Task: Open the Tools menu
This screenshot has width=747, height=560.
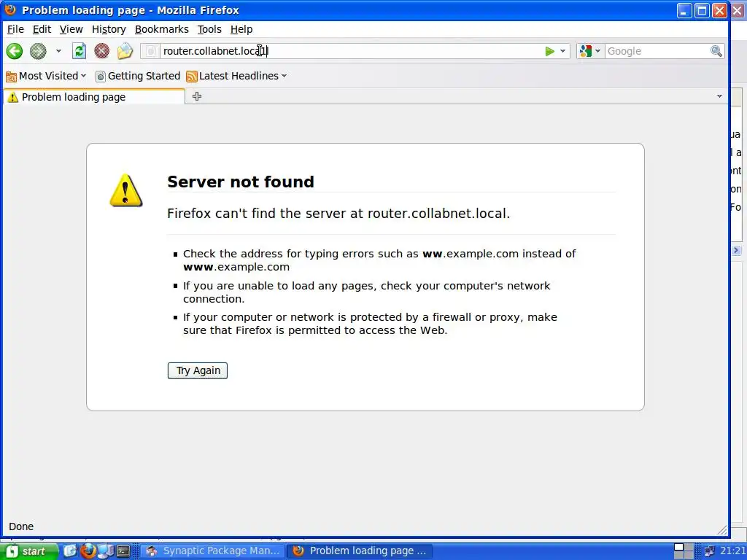Action: pos(209,29)
